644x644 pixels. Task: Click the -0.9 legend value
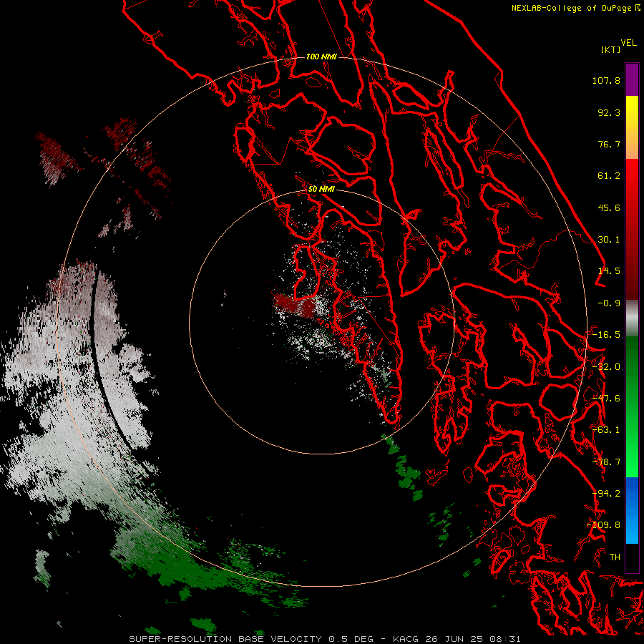609,303
